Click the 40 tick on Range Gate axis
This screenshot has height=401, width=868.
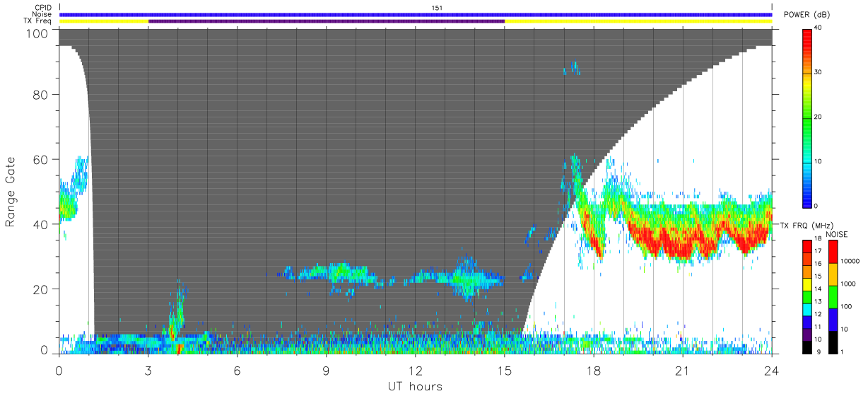42,223
